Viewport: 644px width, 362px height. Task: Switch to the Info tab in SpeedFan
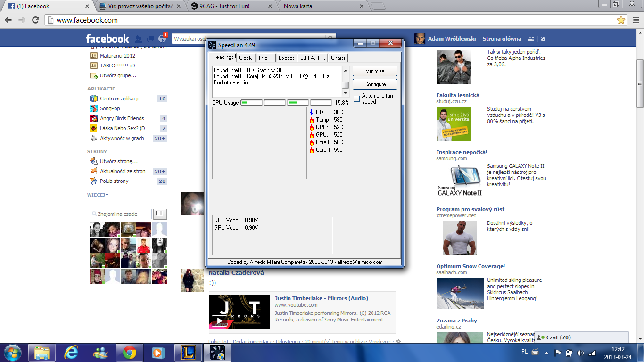[263, 58]
